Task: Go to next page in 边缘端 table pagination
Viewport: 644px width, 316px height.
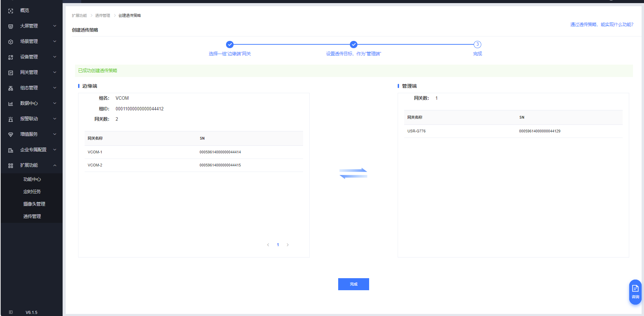Action: click(288, 245)
